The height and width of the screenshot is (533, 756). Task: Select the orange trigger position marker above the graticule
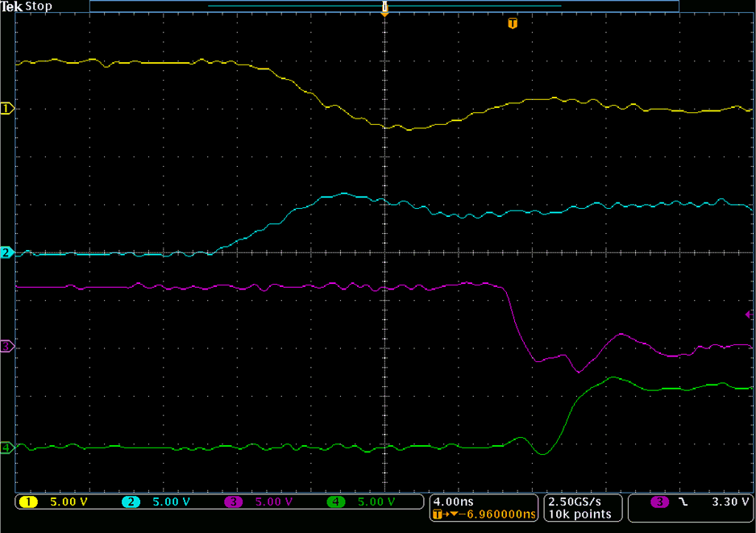tap(384, 10)
